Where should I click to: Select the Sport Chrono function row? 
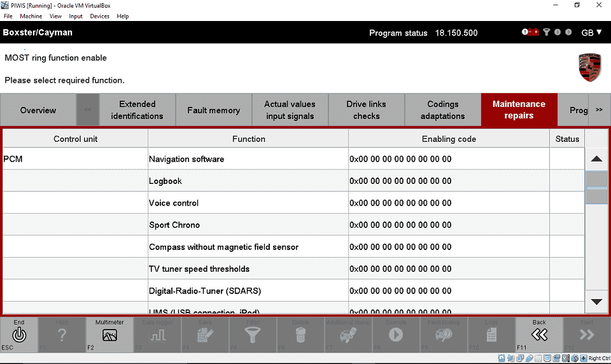(x=248, y=225)
